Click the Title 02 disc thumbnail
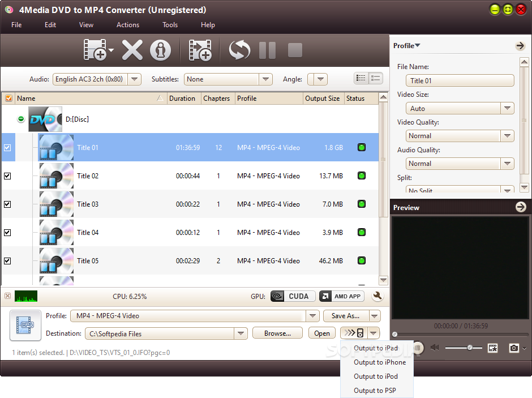This screenshot has width=532, height=398. [57, 176]
